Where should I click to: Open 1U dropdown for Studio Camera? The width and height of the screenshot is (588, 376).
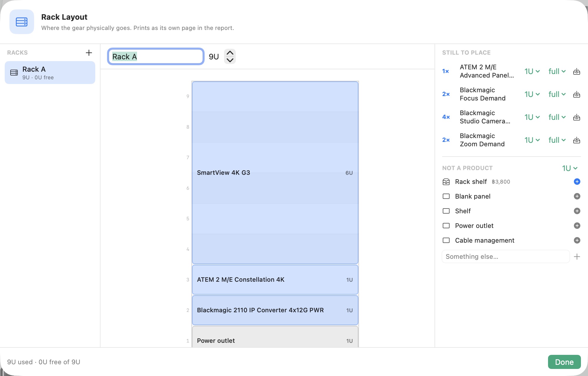click(x=532, y=117)
